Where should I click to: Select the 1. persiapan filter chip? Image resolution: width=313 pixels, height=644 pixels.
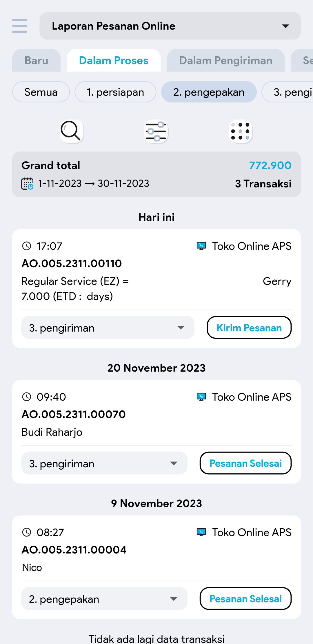[115, 92]
